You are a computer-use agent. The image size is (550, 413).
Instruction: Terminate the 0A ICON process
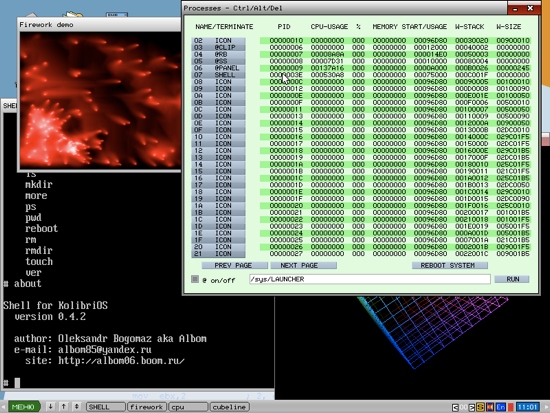point(218,95)
